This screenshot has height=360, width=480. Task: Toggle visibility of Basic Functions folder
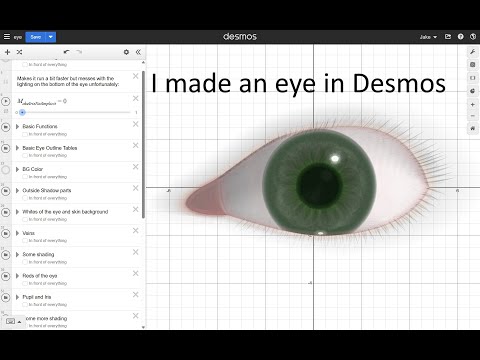[6, 127]
